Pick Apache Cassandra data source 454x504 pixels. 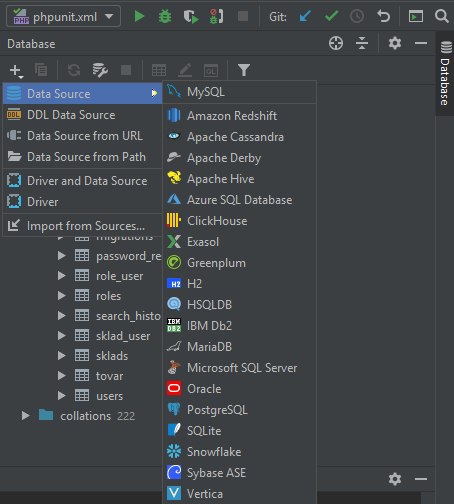[239, 137]
